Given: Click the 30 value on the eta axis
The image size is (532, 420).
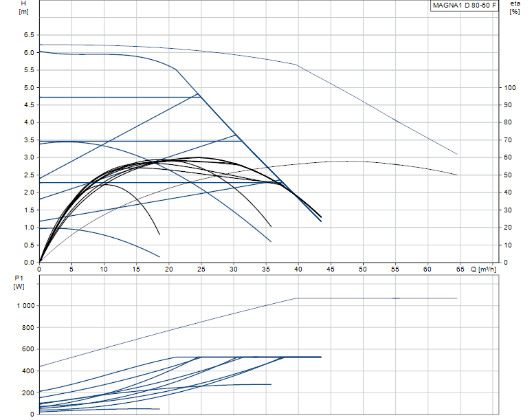Looking at the screenshot, I should 507,210.
